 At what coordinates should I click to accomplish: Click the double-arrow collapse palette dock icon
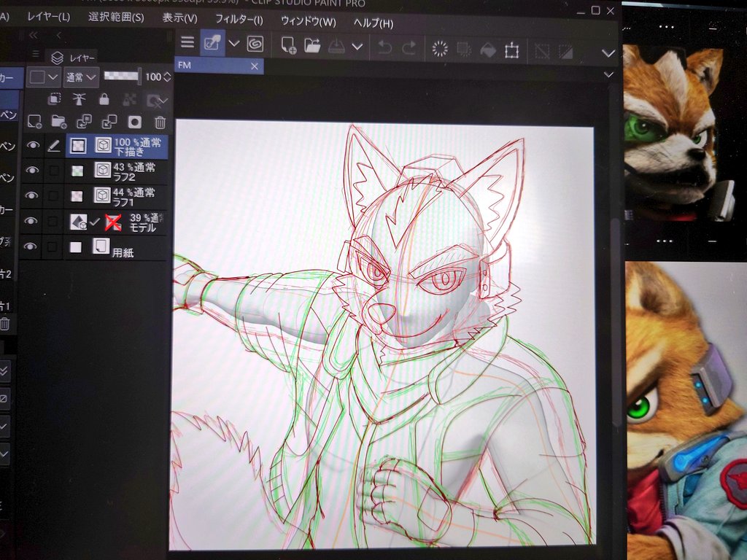coord(34,35)
